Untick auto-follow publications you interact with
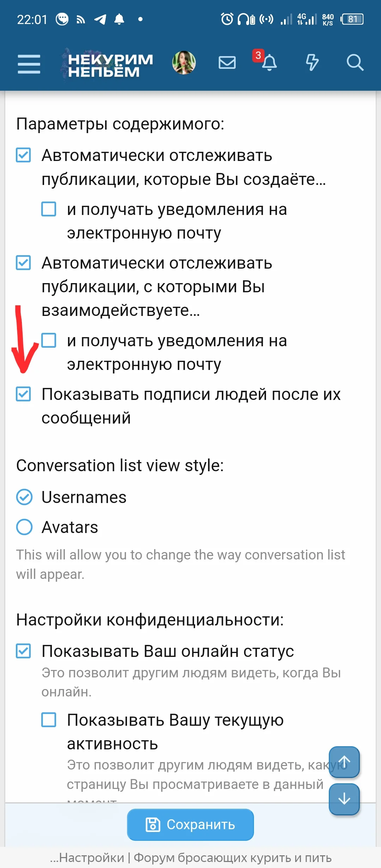The image size is (381, 868). point(24,263)
